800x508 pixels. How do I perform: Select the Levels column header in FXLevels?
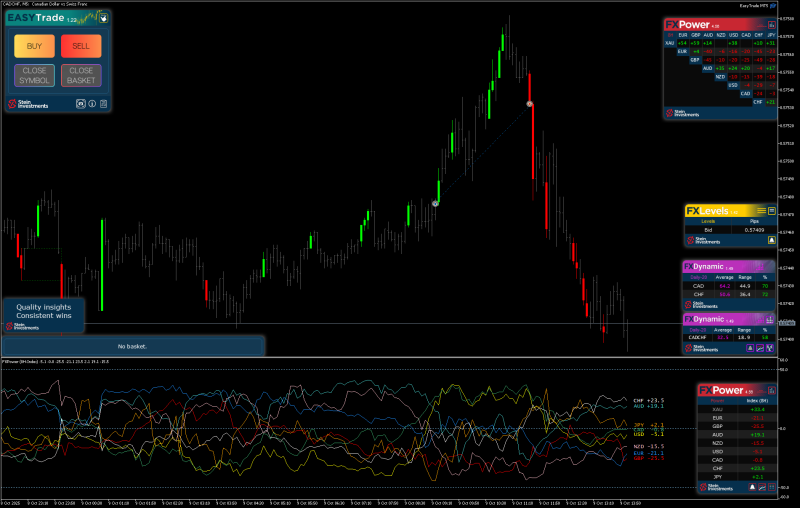click(x=708, y=221)
